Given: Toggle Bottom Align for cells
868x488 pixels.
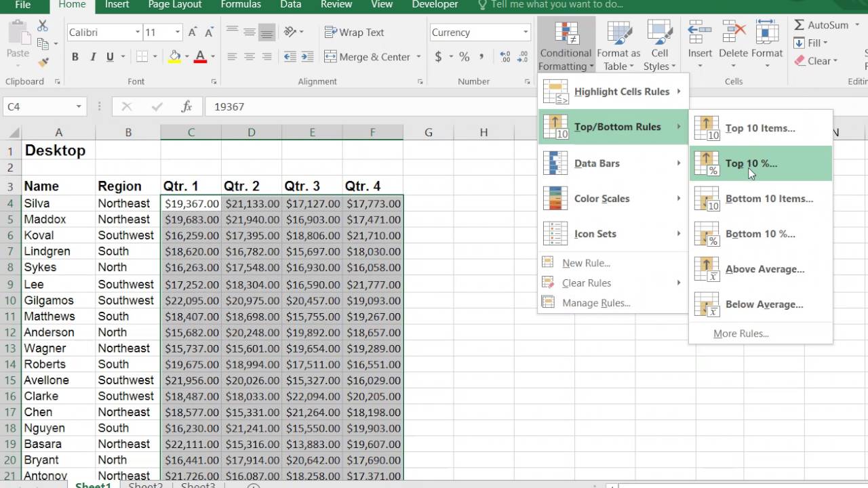Looking at the screenshot, I should (x=267, y=32).
